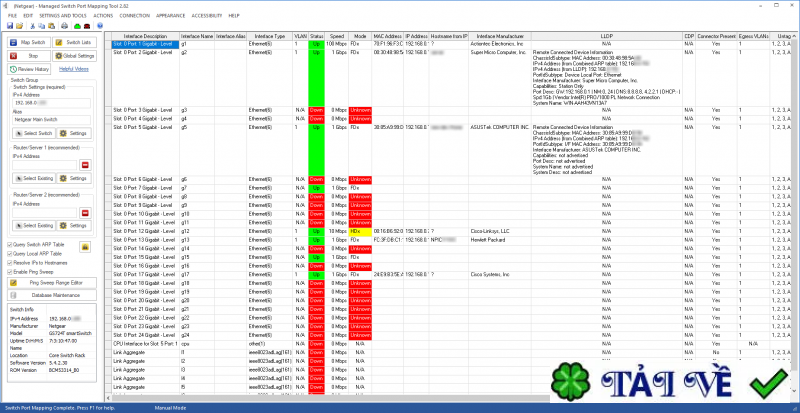Click the Save toolbar icon

[10, 26]
